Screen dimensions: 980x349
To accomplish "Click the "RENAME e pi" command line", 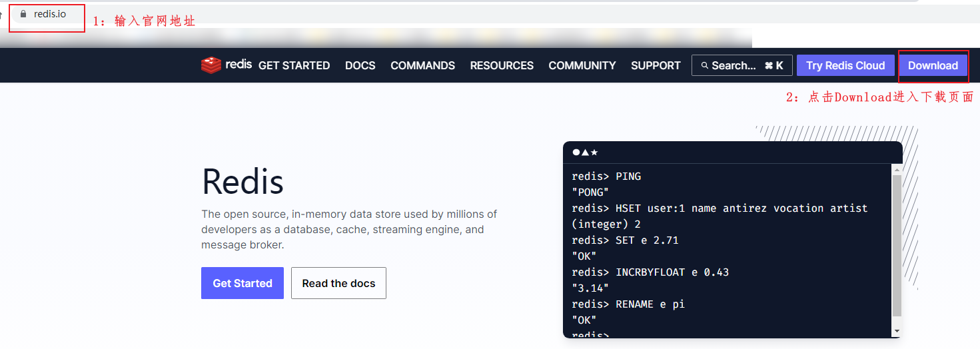I will [628, 304].
